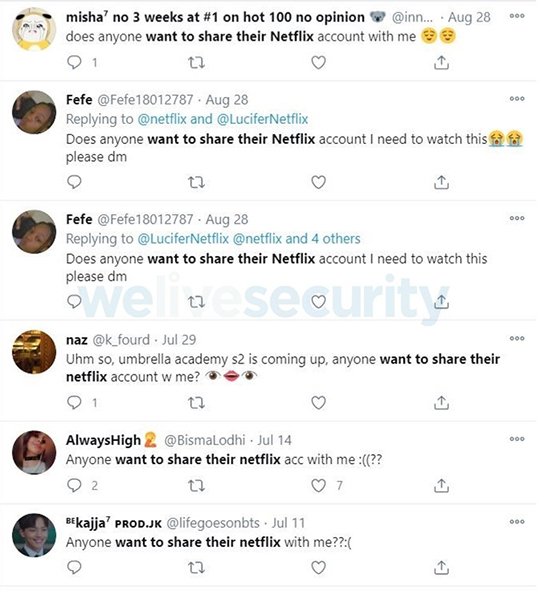Reply to naz's umbrella academy tweet
The image size is (540, 591).
[74, 403]
